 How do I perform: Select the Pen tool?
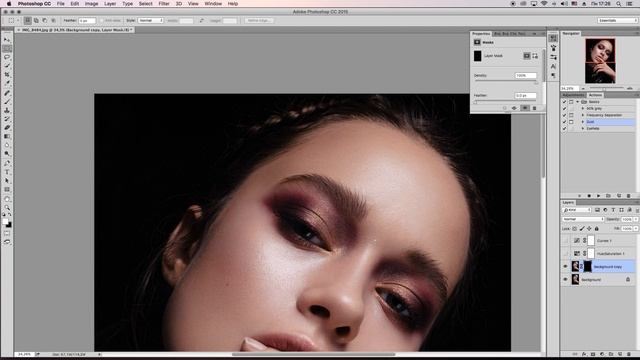pyautogui.click(x=7, y=163)
